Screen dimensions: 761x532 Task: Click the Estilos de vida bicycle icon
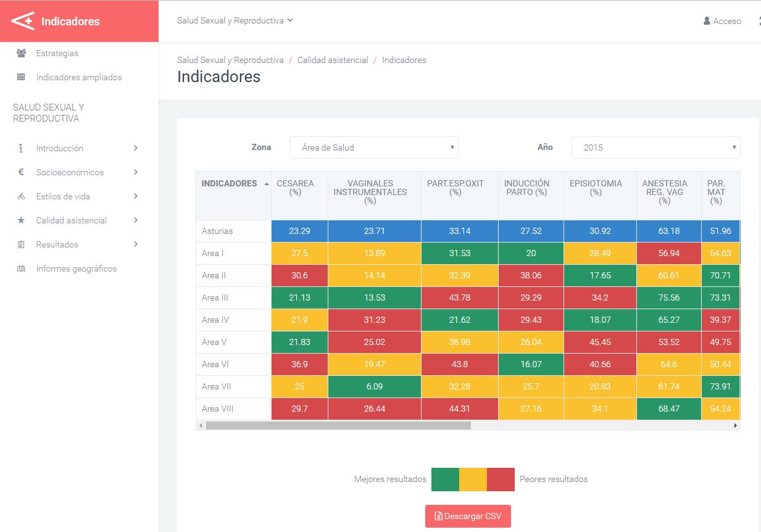point(21,196)
